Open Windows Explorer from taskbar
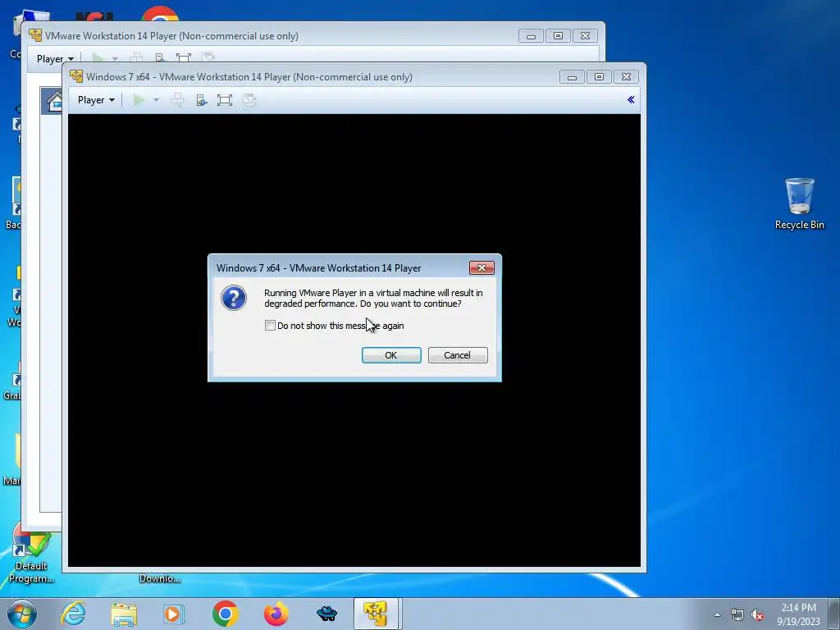 pyautogui.click(x=124, y=614)
